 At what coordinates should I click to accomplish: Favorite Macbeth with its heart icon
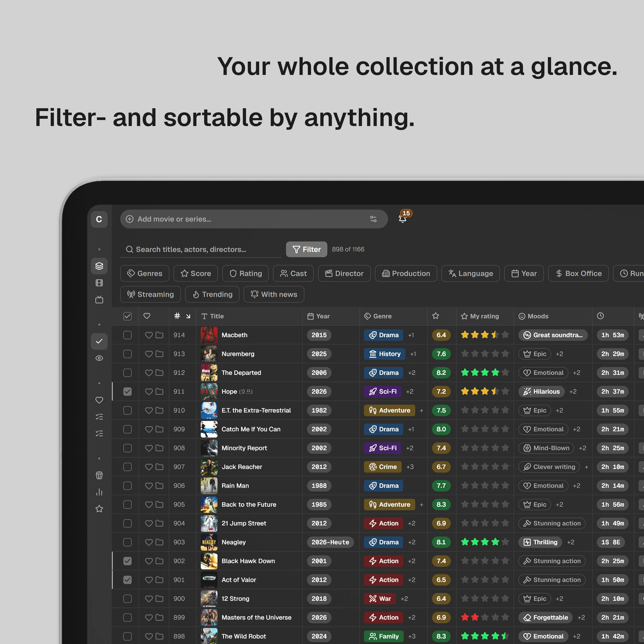click(149, 335)
